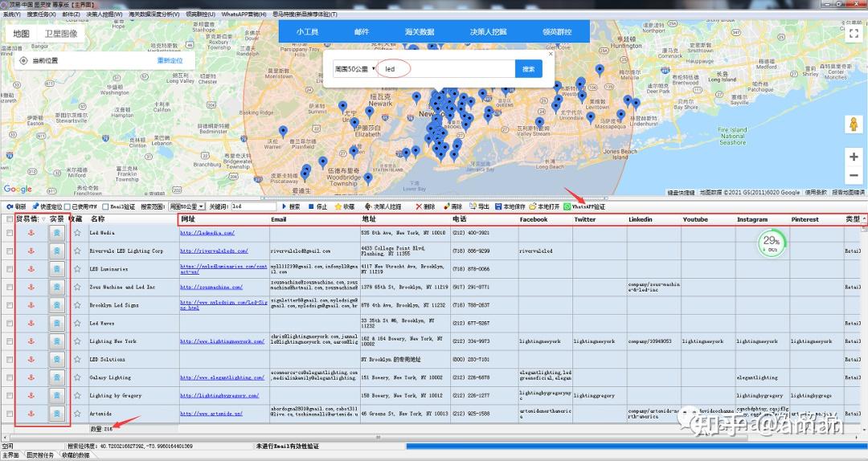Click the 关键词 input field in toolbar
868x461 pixels.
coord(253,206)
